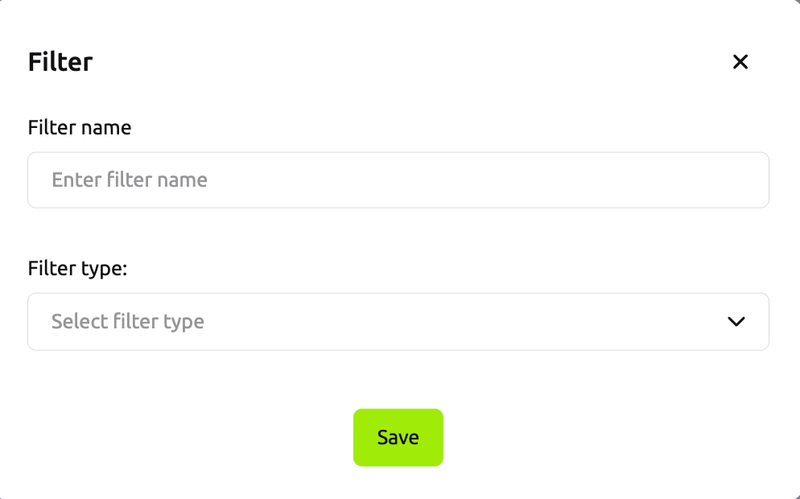Click the green Save button
The height and width of the screenshot is (499, 800).
click(398, 437)
